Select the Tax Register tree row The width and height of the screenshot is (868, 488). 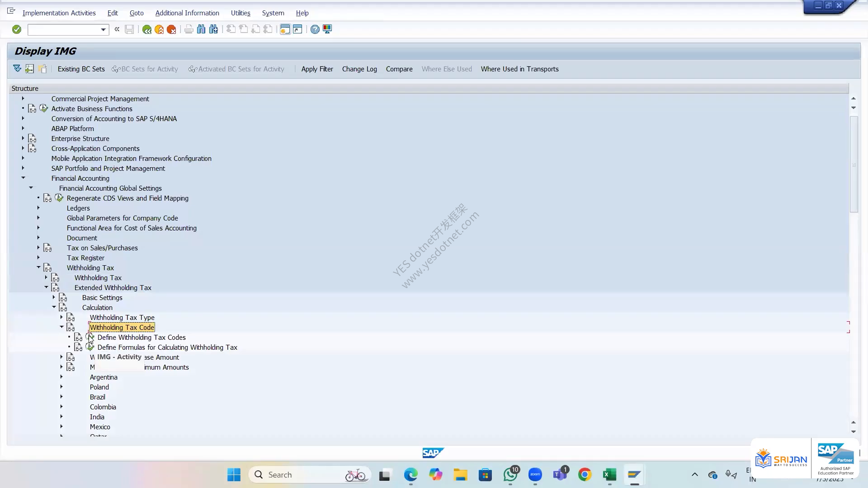(x=85, y=258)
